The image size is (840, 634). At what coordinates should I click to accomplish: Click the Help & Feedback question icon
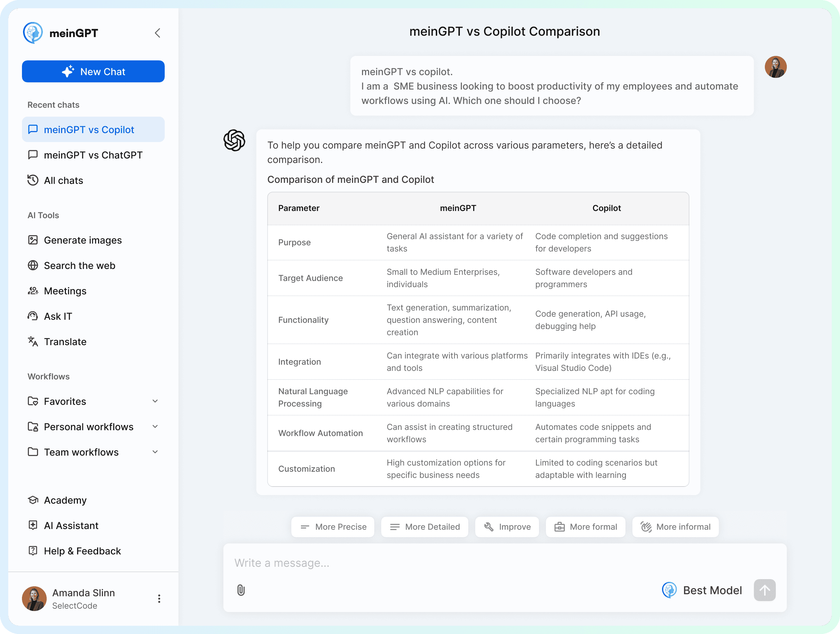tap(33, 551)
